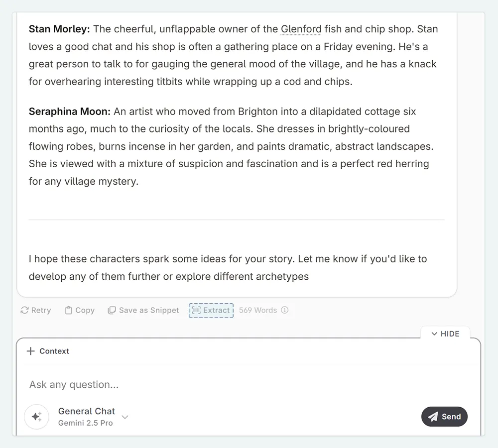Click the Save as Snippet icon
This screenshot has height=448, width=498.
[112, 310]
